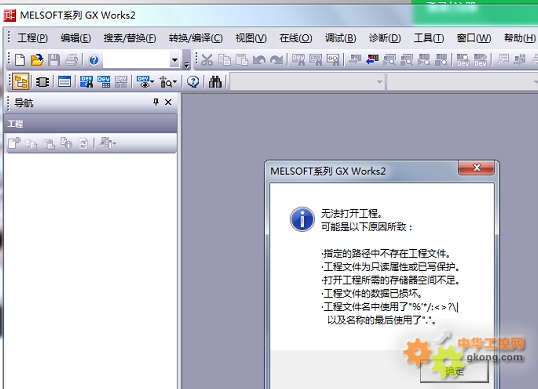The image size is (538, 389).
Task: Click the chip-shaped function block icon
Action: [43, 82]
